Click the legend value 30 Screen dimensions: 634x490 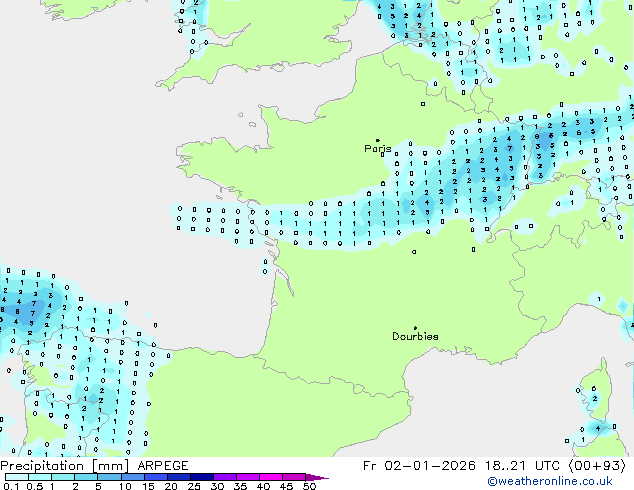tap(218, 486)
